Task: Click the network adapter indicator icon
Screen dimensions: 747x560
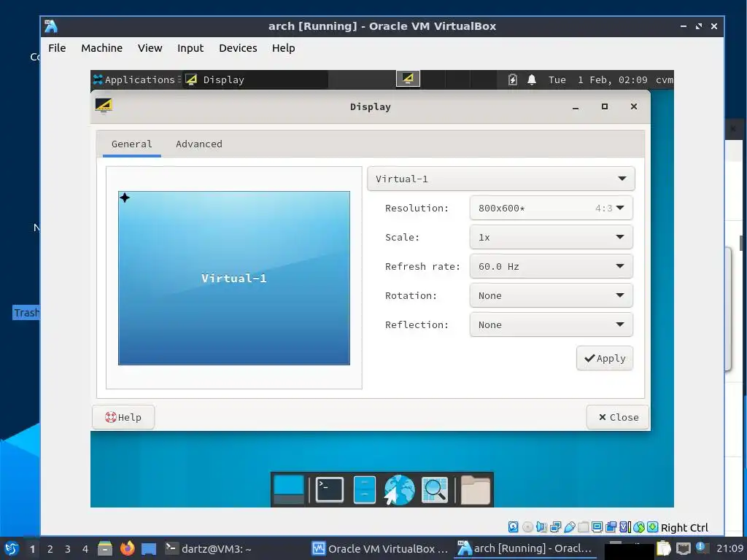Action: [555, 526]
